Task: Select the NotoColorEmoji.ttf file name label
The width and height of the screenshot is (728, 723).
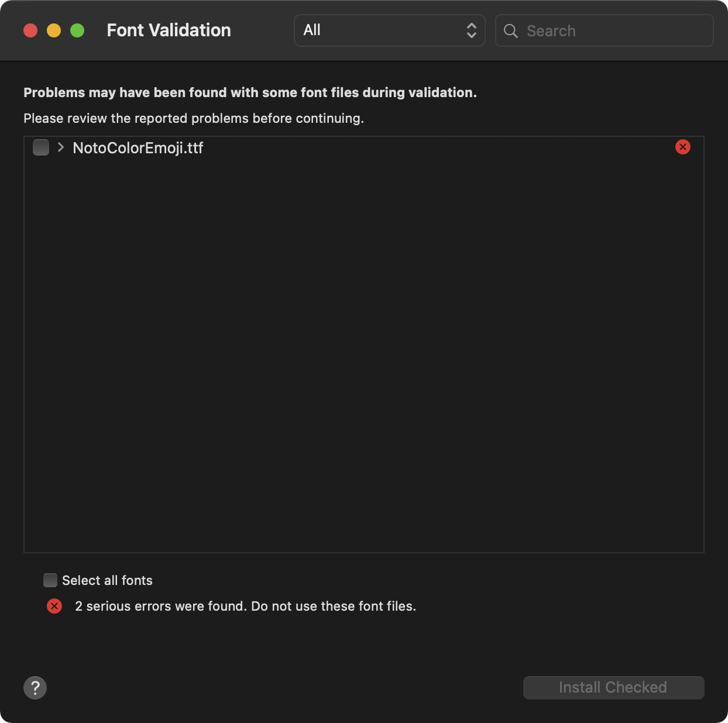Action: tap(138, 147)
